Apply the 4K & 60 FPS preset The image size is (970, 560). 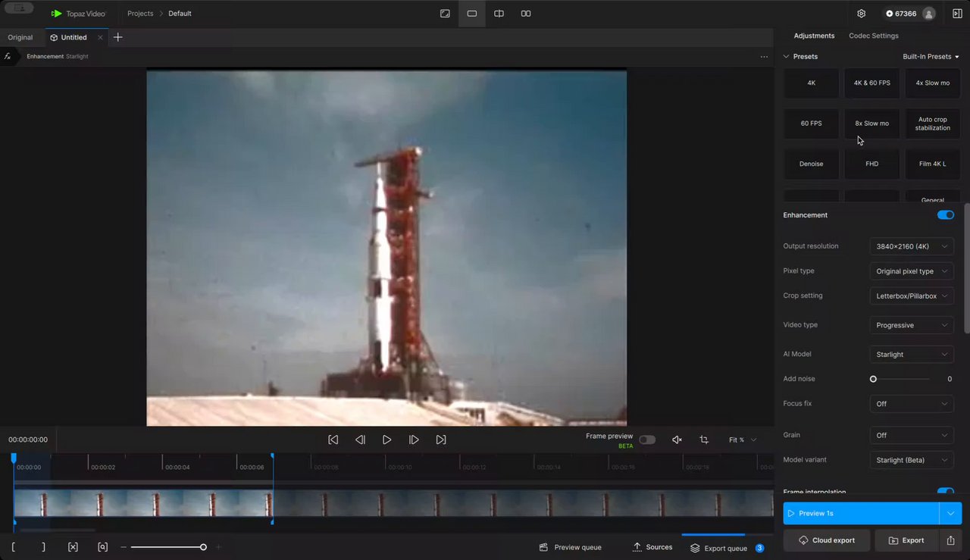point(872,83)
